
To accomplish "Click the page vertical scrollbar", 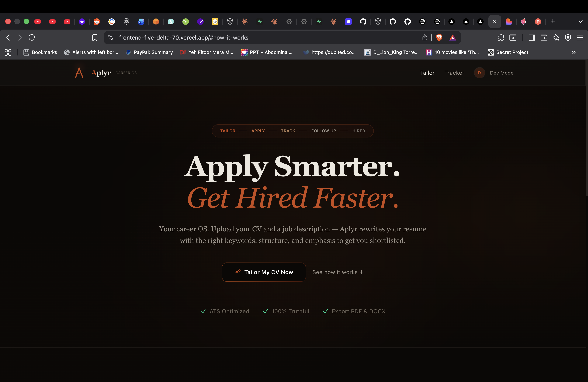I will click(586, 128).
